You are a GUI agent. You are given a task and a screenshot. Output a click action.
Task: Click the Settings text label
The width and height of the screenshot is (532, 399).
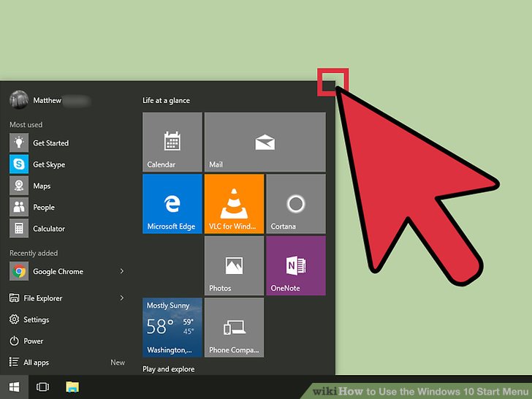(x=37, y=319)
